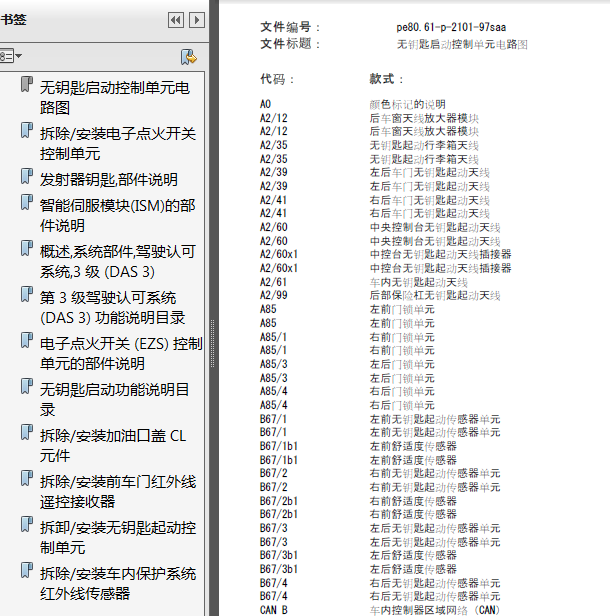The height and width of the screenshot is (616, 610).
Task: Click 车内控制器区域网络 (CAN) description
Action: 434,610
